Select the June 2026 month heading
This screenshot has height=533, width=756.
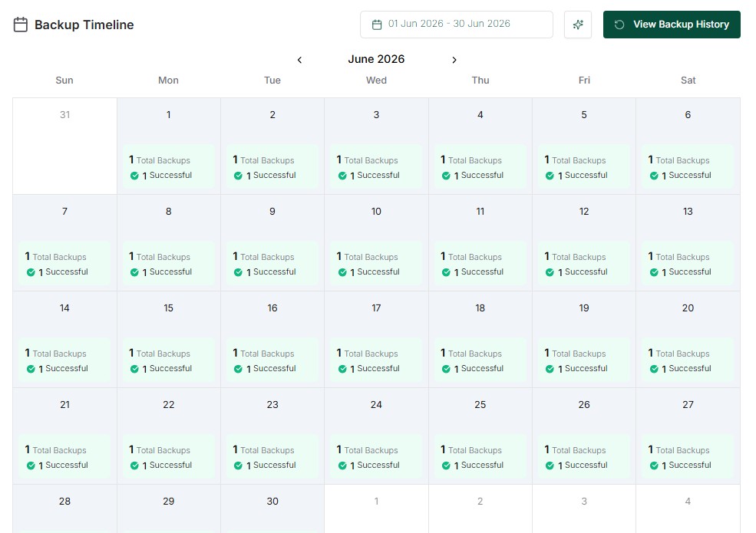click(x=376, y=59)
